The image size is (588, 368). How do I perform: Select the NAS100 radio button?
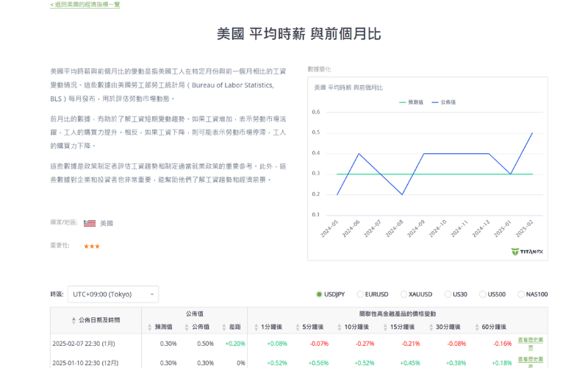click(x=521, y=294)
